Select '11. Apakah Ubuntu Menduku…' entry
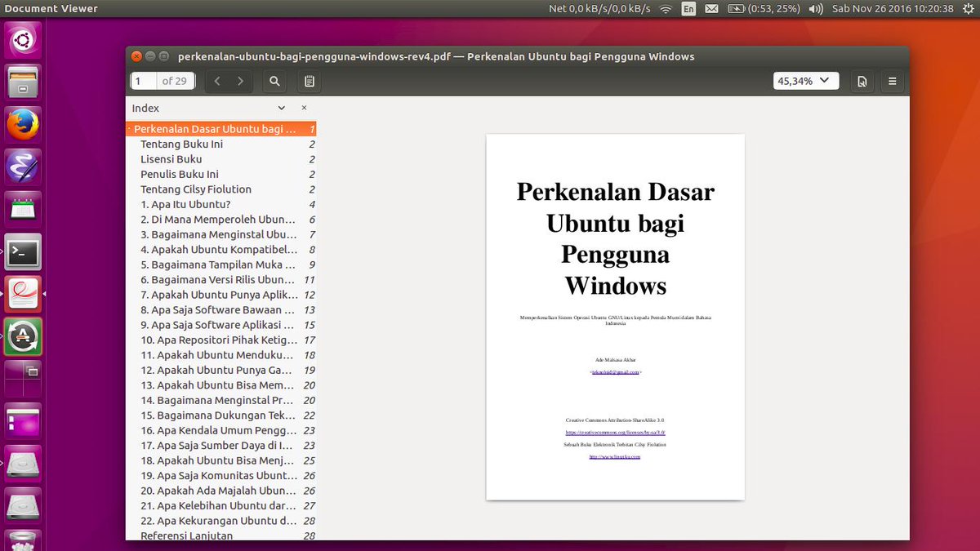Viewport: 980px width, 551px height. pyautogui.click(x=221, y=355)
